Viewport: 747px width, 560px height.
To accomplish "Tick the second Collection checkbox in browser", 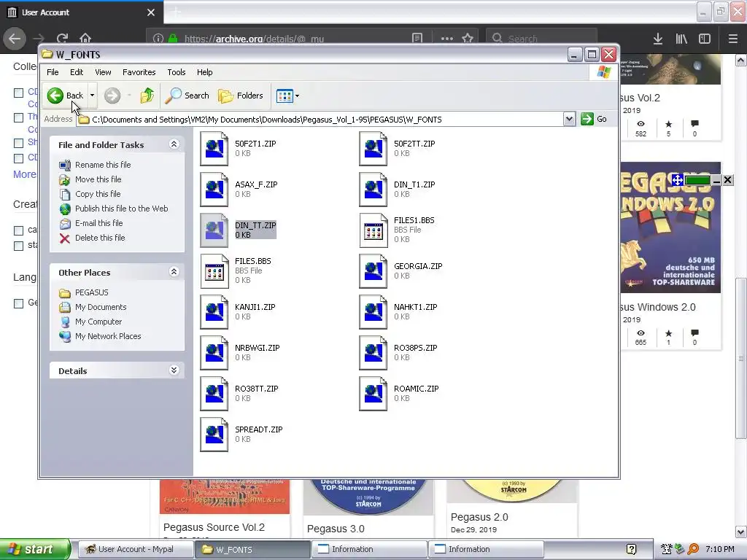I will tap(18, 117).
